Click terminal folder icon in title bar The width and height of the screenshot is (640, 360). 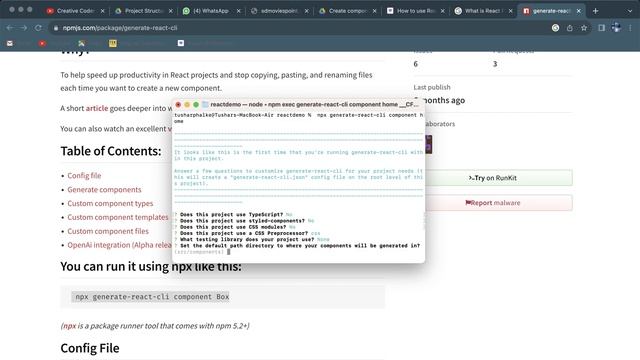[205, 104]
